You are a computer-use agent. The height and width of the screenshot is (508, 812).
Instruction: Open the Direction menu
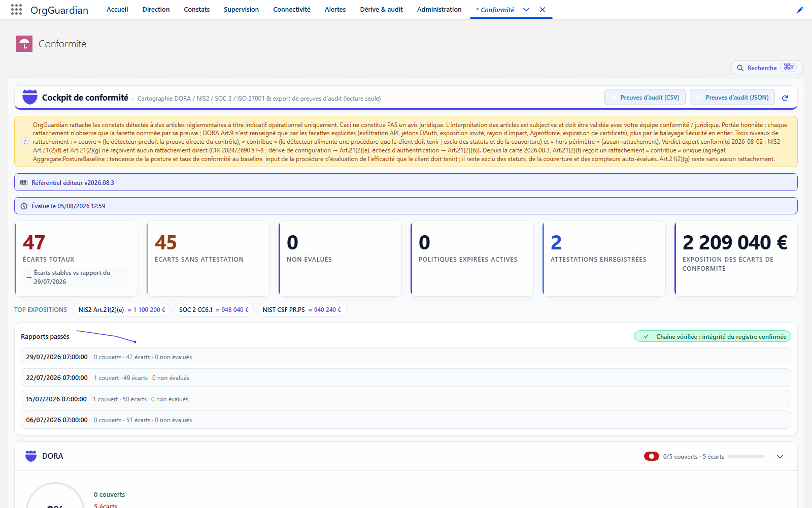[x=156, y=10]
